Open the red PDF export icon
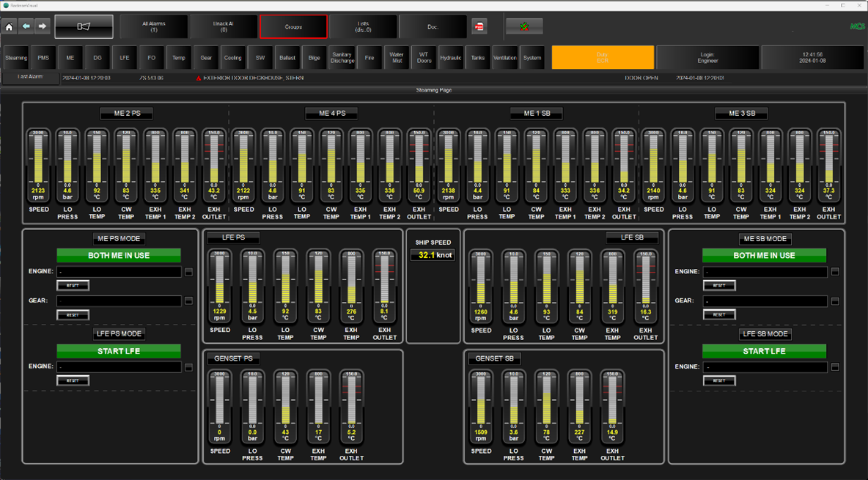The width and height of the screenshot is (868, 480). 479,26
